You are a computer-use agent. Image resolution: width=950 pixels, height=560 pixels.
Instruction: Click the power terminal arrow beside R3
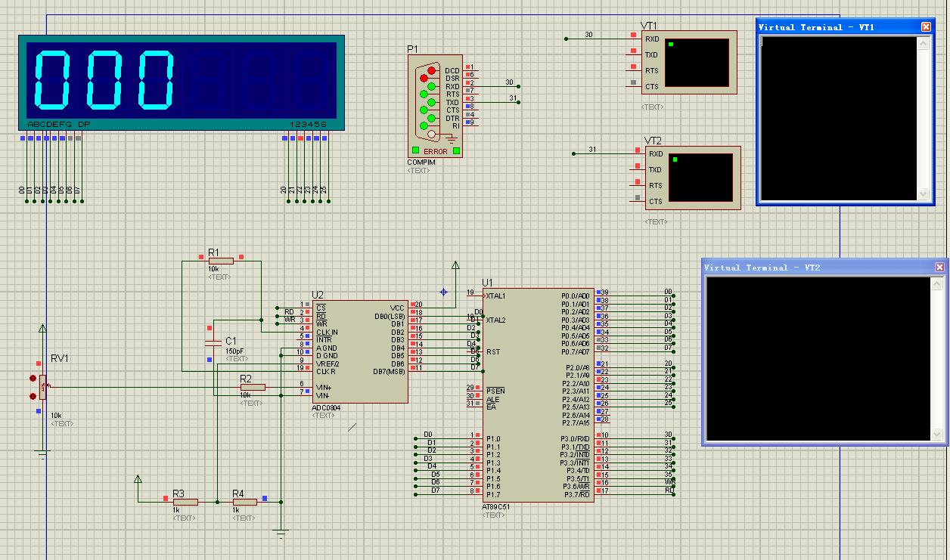click(x=138, y=480)
